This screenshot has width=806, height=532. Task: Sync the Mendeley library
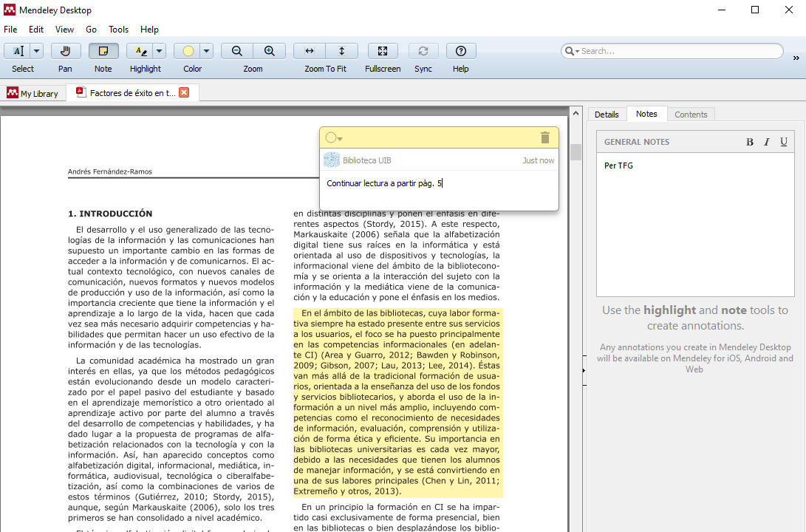(x=423, y=51)
